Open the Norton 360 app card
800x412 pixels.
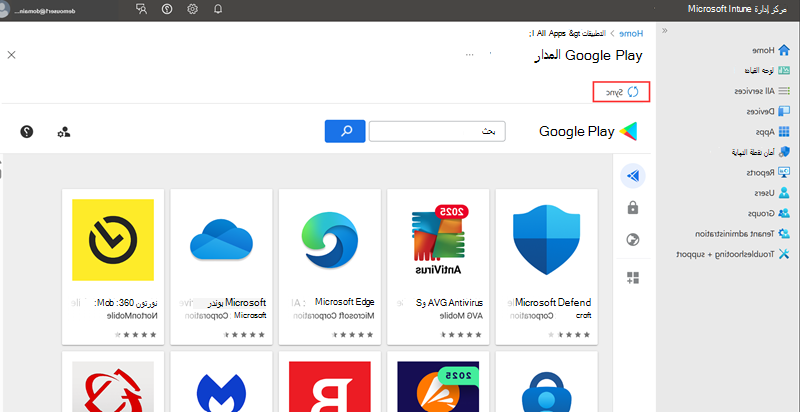pyautogui.click(x=113, y=267)
